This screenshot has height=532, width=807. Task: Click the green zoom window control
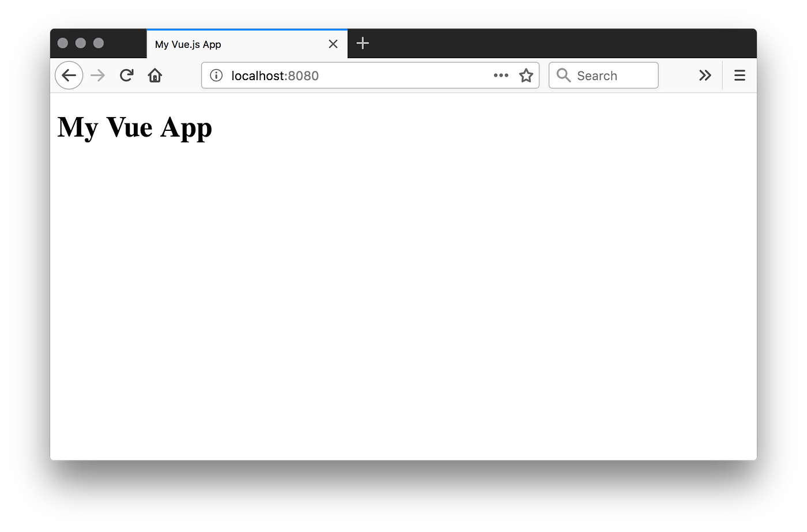coord(99,43)
